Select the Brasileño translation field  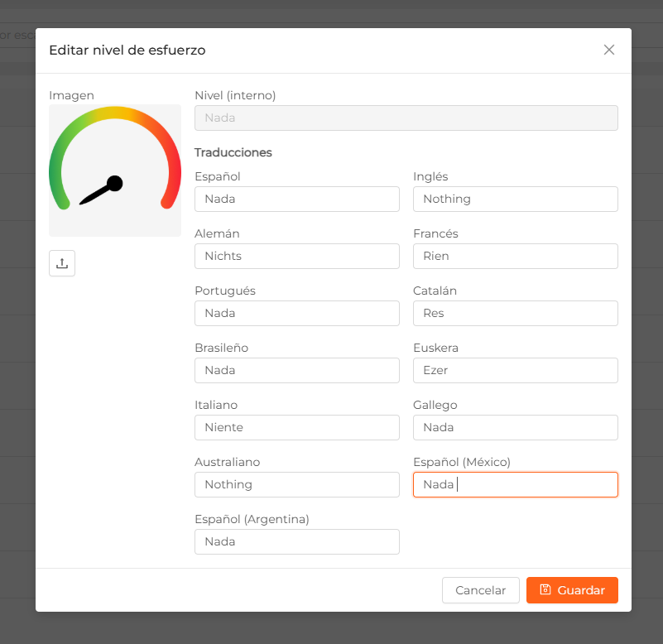coord(297,370)
